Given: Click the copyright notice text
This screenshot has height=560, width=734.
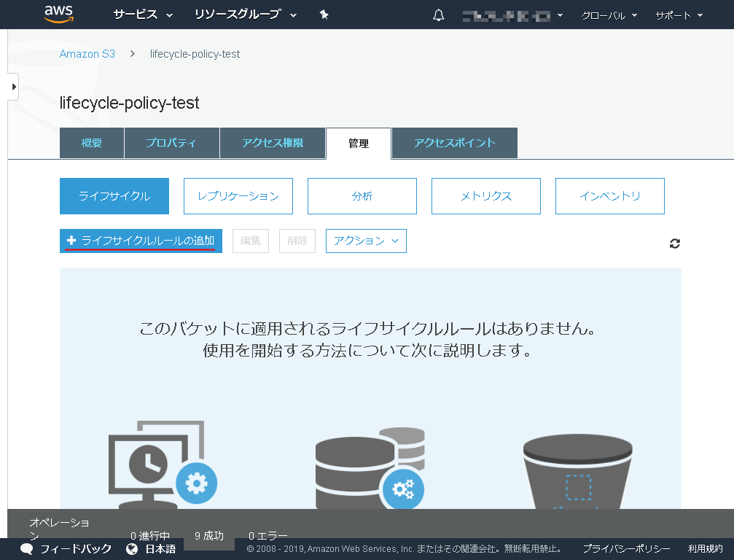Looking at the screenshot, I should (404, 549).
